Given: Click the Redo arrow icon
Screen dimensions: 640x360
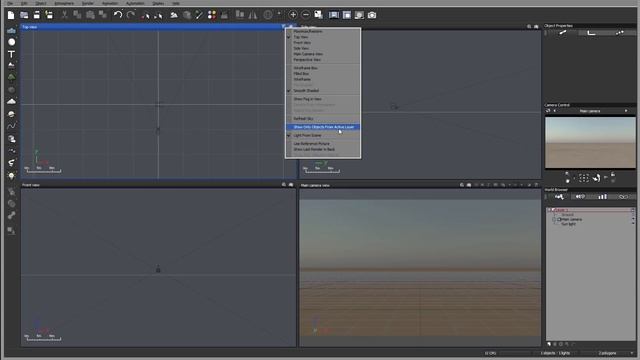Looking at the screenshot, I should coord(131,15).
